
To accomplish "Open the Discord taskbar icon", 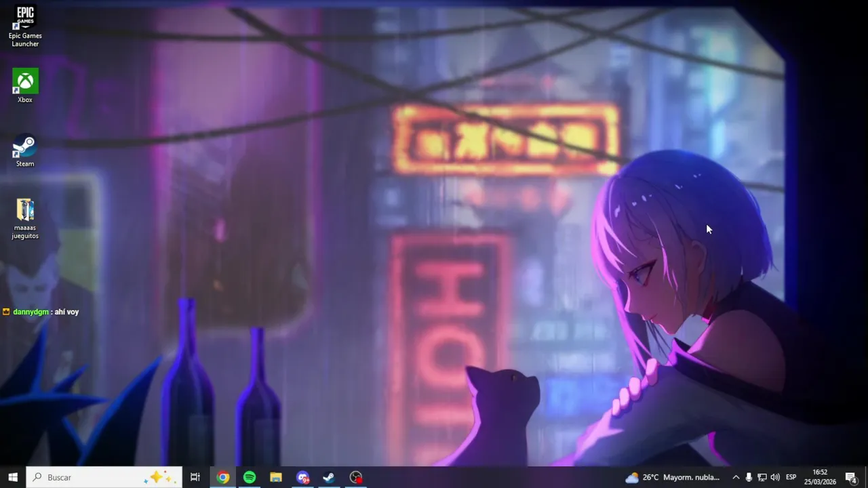I will (x=302, y=477).
